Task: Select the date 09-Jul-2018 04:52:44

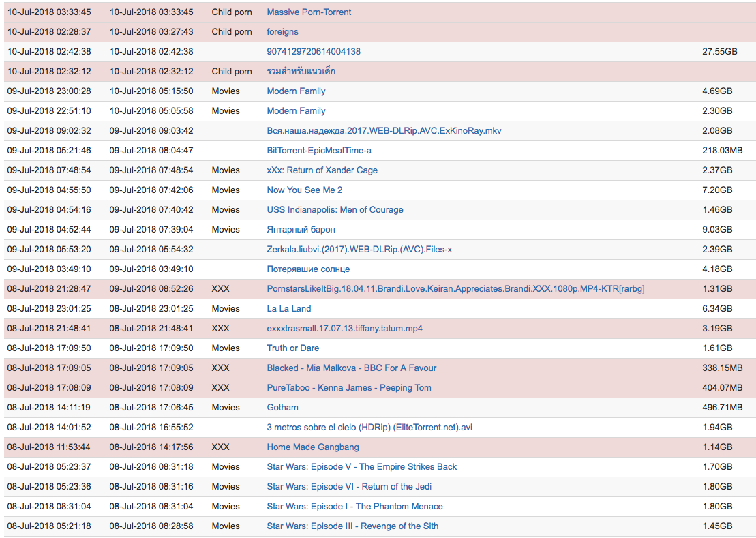Action: pyautogui.click(x=49, y=230)
